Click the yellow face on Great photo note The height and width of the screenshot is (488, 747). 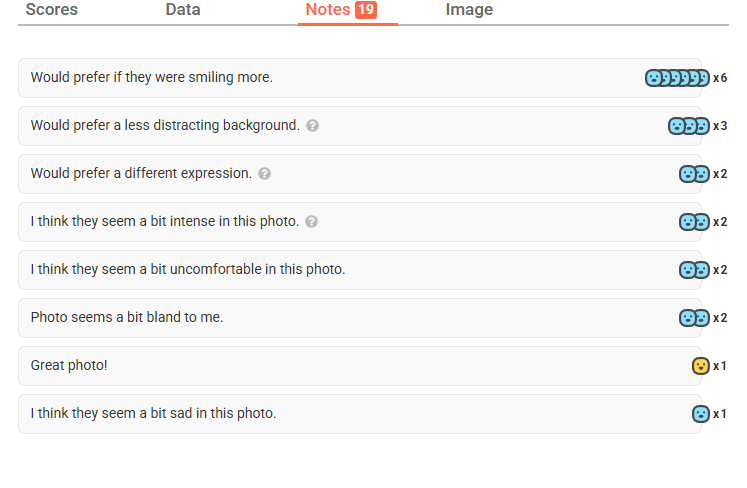pos(701,366)
